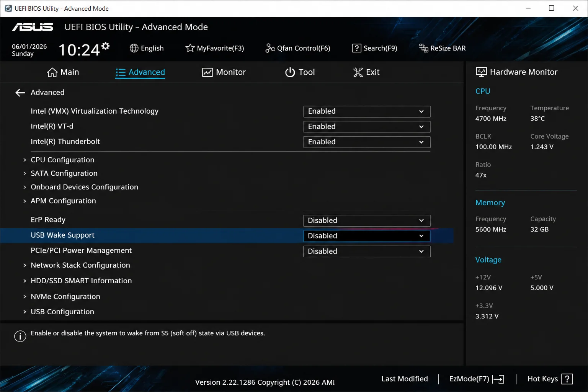
Task: Open MyFavorite(F3)
Action: click(215, 48)
